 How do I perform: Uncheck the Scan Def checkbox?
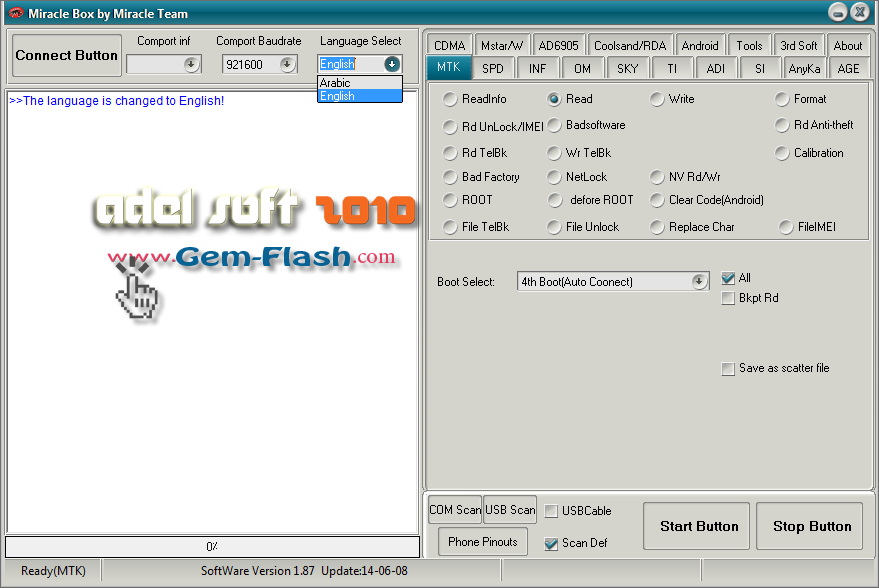tap(551, 544)
